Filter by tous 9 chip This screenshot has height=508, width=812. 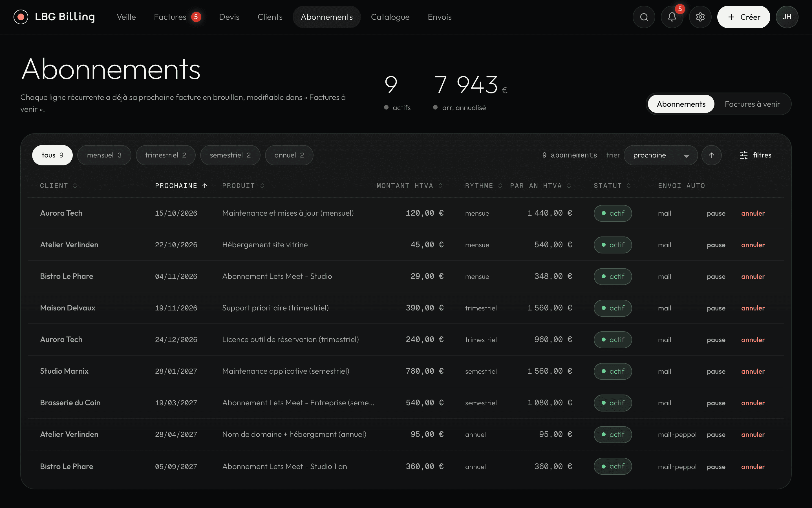[52, 155]
